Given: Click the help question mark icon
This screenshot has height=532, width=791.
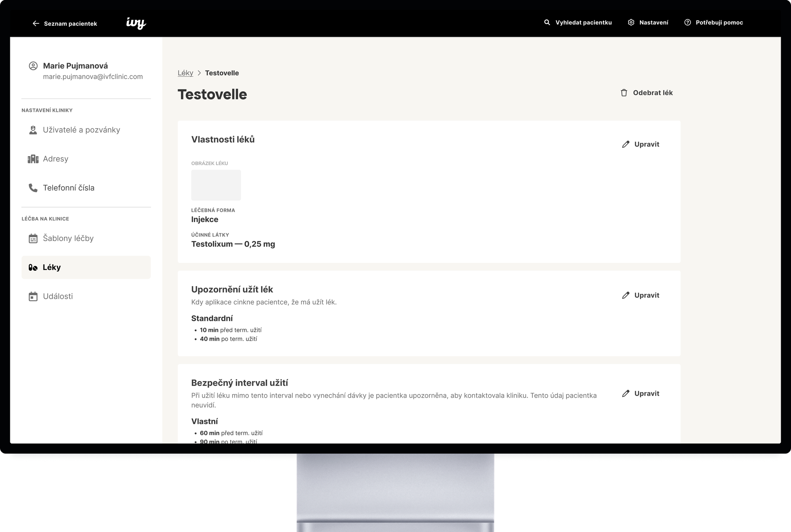Looking at the screenshot, I should tap(688, 23).
